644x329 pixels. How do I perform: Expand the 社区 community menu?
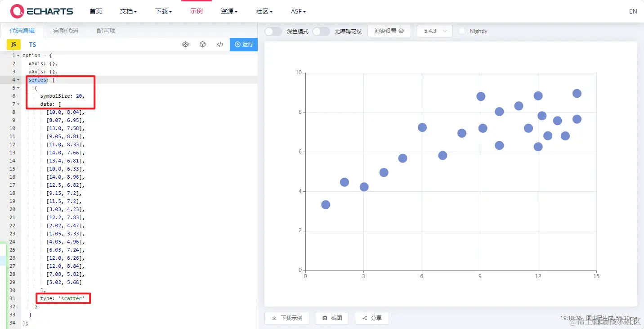(x=264, y=11)
